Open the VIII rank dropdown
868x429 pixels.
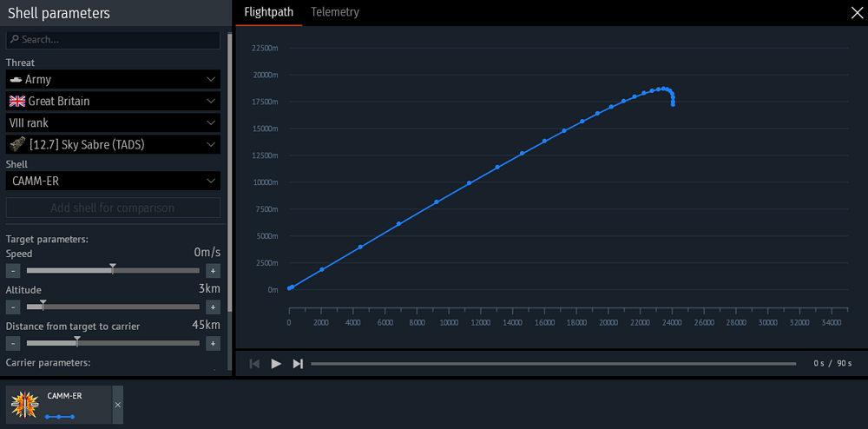point(113,123)
